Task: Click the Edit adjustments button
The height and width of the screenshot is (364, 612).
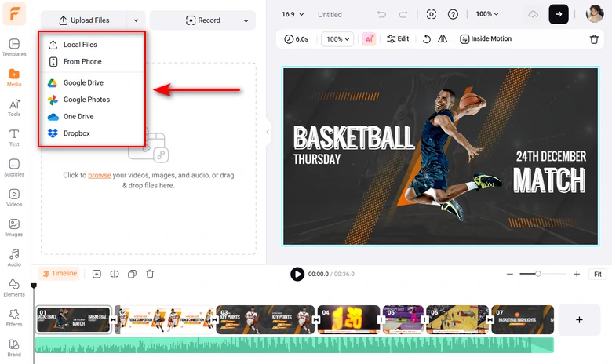Action: click(398, 38)
